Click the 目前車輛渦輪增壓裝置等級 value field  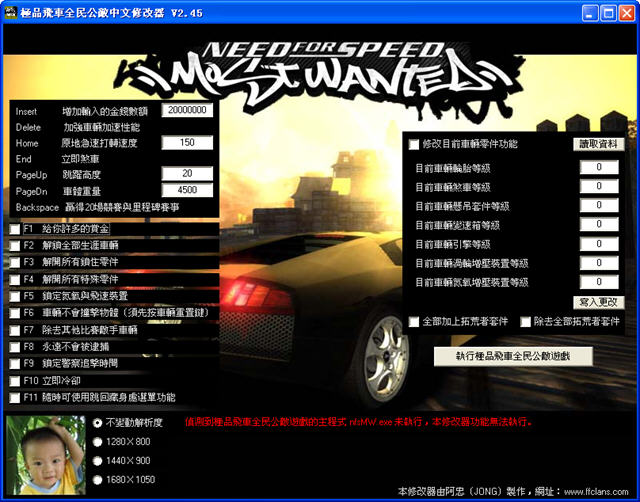599,262
